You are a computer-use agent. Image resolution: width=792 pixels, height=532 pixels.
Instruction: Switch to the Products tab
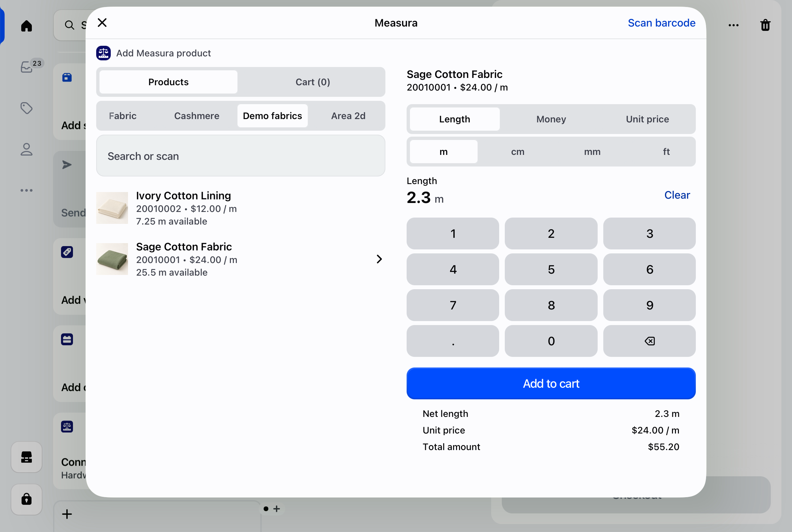pyautogui.click(x=168, y=82)
